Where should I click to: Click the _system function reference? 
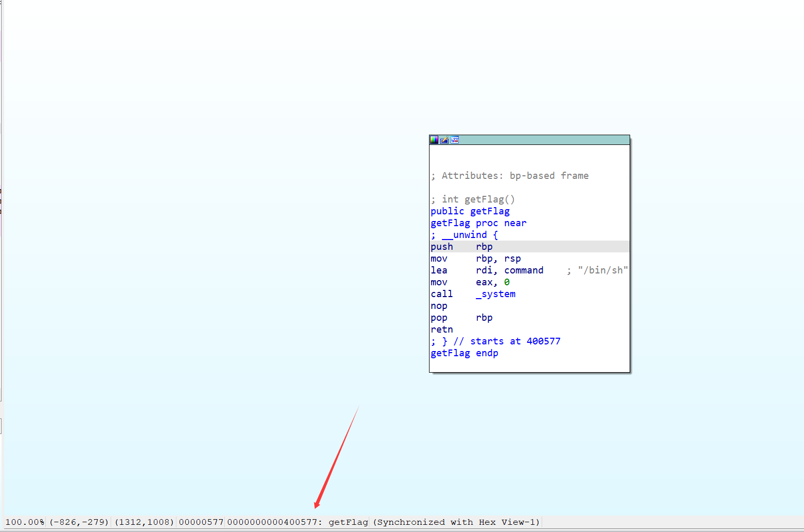pyautogui.click(x=495, y=293)
